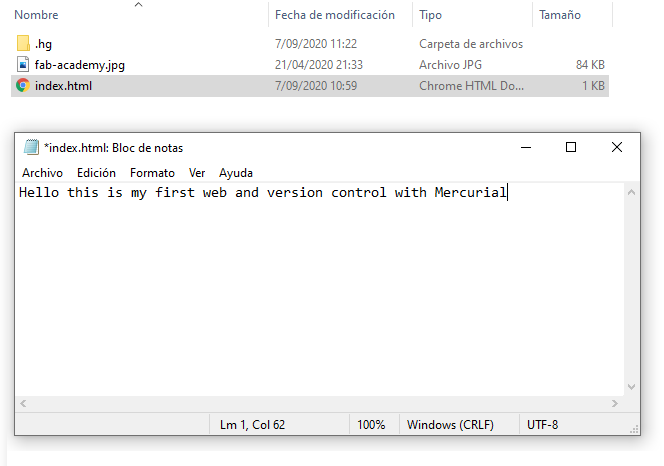Sort files by Tipo column
This screenshot has width=664, height=466.
430,16
